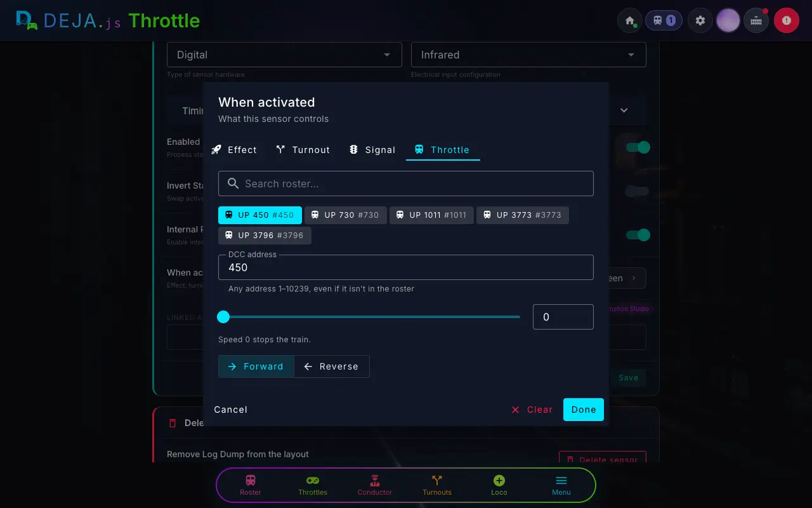This screenshot has width=812, height=508.
Task: Switch to the Effect tab
Action: (x=234, y=150)
